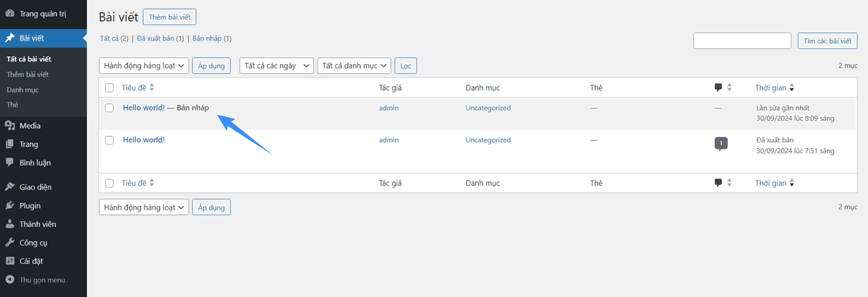This screenshot has width=868, height=297.
Task: Click the top 2 mục item count
Action: coord(848,65)
